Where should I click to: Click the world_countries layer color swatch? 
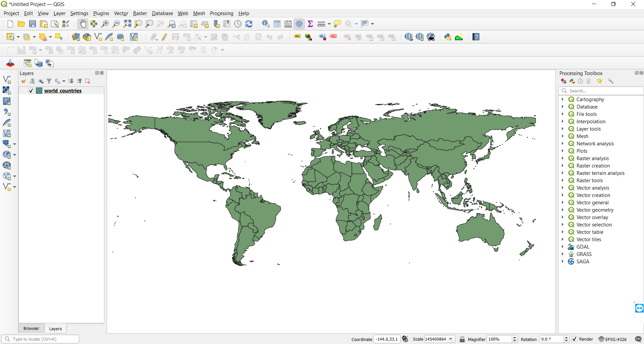pos(39,91)
